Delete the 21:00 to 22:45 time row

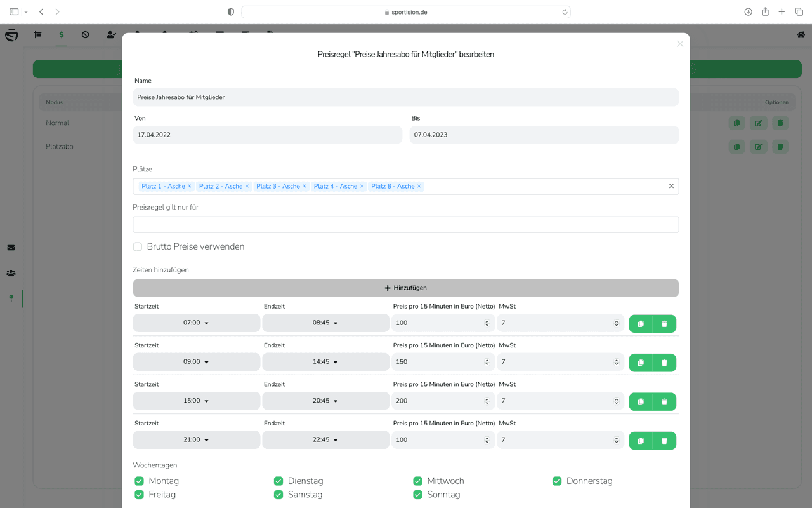coord(664,441)
